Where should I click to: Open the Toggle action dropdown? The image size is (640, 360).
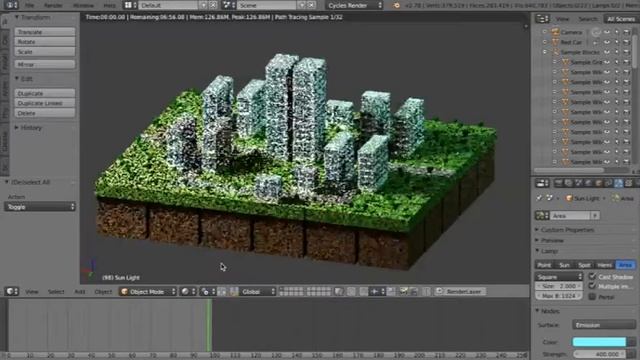40,207
